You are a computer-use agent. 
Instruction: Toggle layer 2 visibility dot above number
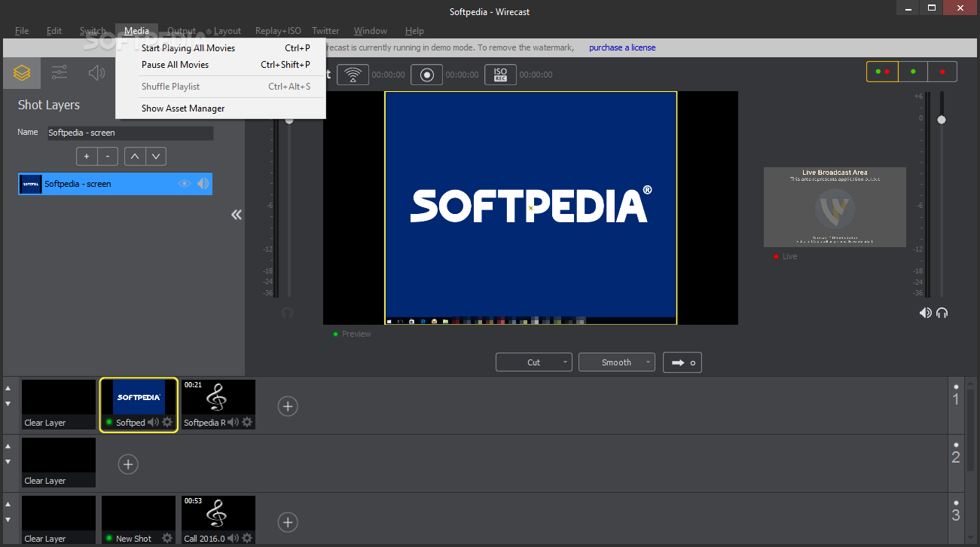click(956, 444)
